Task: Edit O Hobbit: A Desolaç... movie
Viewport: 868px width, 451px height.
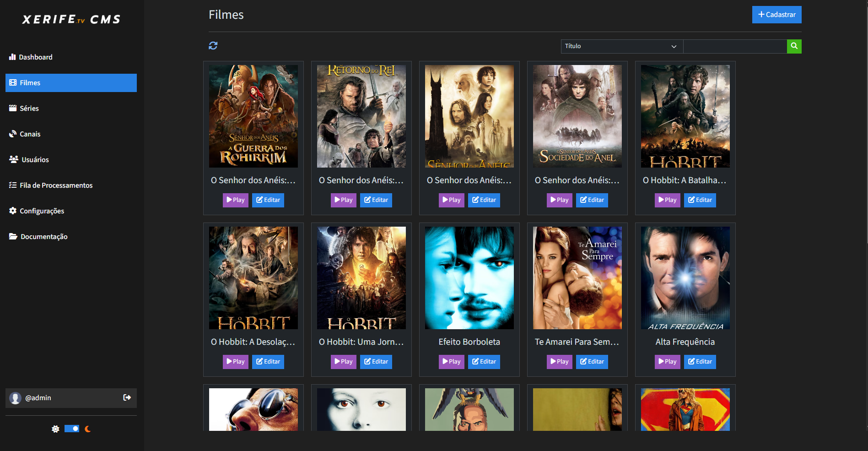Action: click(268, 362)
